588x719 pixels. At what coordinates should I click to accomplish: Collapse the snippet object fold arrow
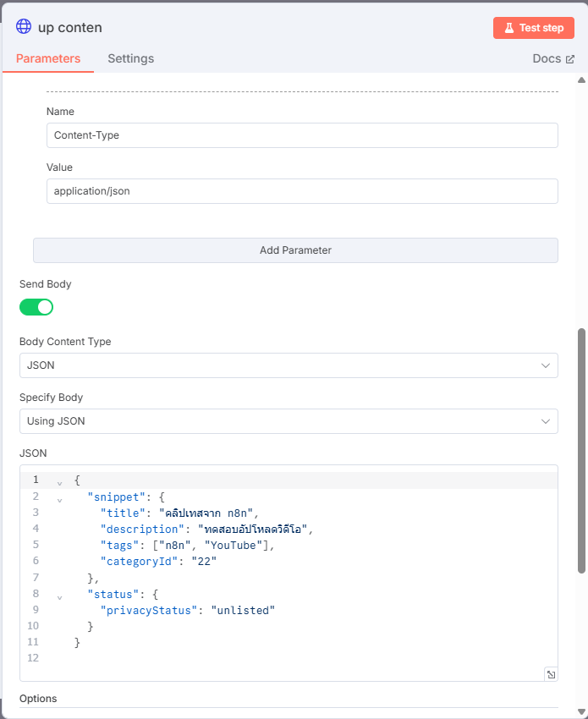click(x=59, y=500)
